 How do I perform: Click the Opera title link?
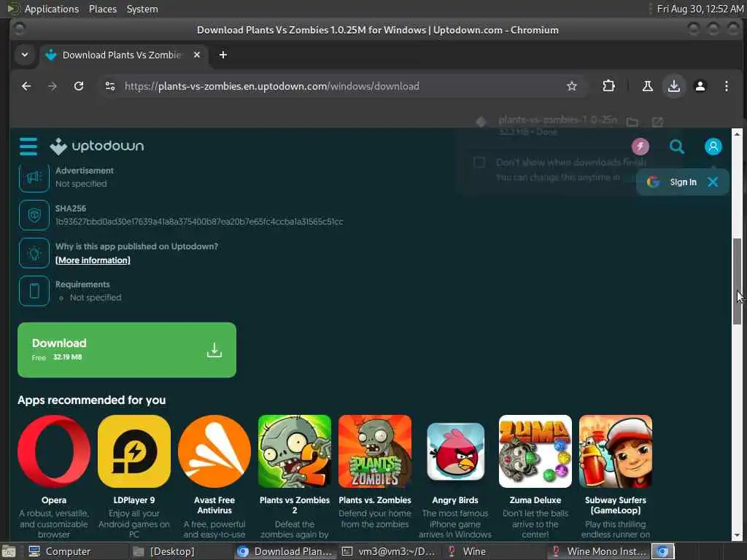pos(54,500)
